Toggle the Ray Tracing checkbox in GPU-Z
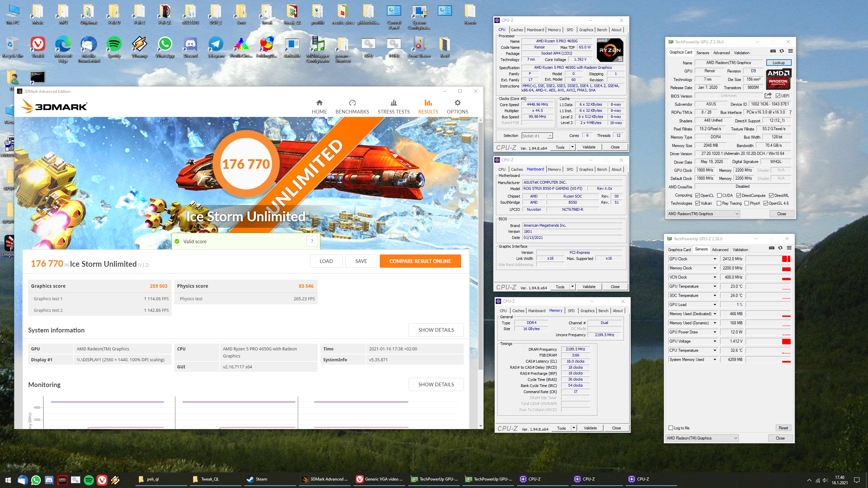Image resolution: width=868 pixels, height=488 pixels. [719, 203]
